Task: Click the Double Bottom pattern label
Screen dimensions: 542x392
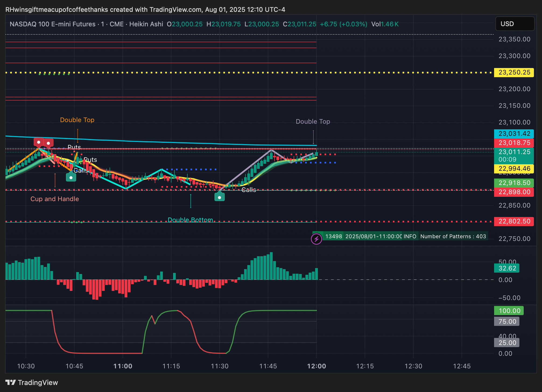Action: pos(190,220)
